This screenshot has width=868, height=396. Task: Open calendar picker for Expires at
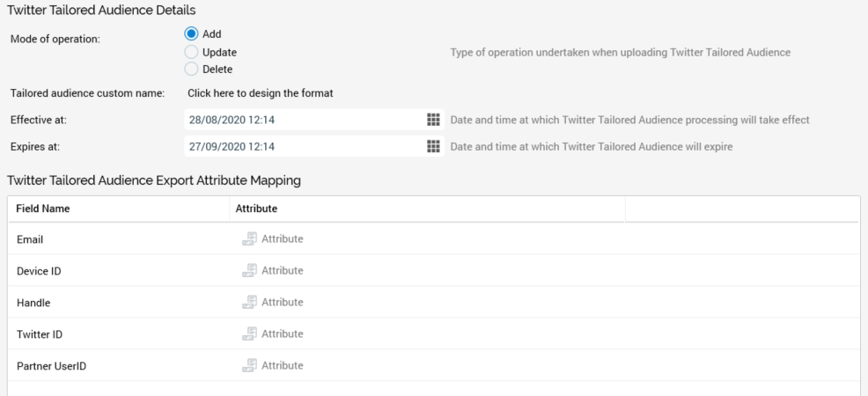[x=432, y=146]
